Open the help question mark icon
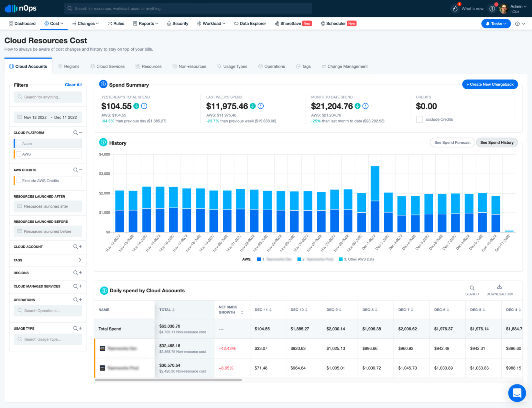The height and width of the screenshot is (408, 532). (x=518, y=23)
